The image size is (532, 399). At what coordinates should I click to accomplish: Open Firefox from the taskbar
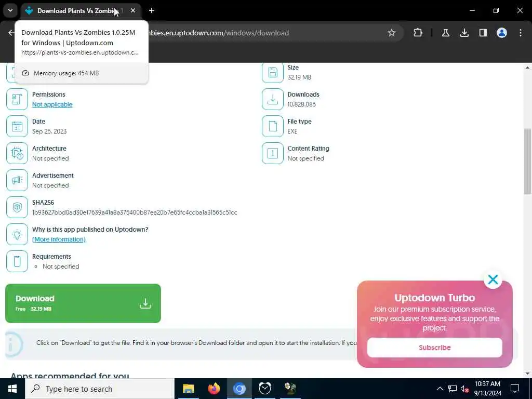[x=214, y=389]
